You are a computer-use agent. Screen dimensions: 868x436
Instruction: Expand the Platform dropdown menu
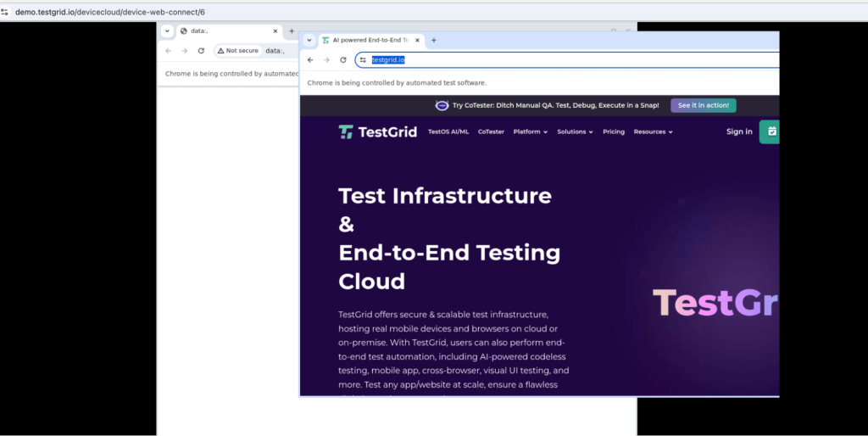tap(530, 131)
